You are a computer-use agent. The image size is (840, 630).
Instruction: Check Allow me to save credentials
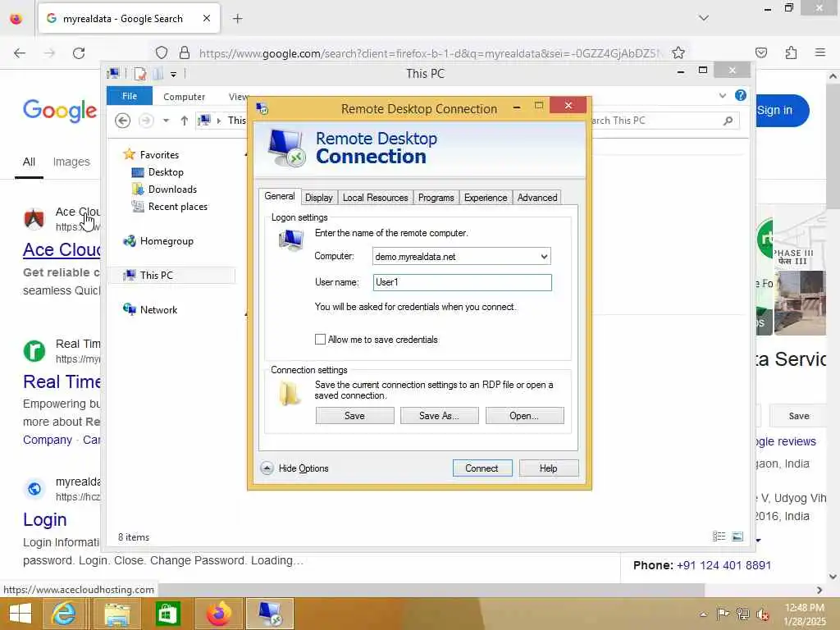coord(320,339)
